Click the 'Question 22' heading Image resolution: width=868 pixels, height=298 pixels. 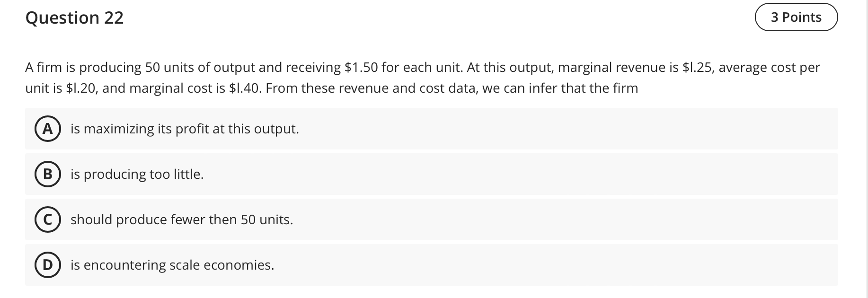[x=75, y=18]
